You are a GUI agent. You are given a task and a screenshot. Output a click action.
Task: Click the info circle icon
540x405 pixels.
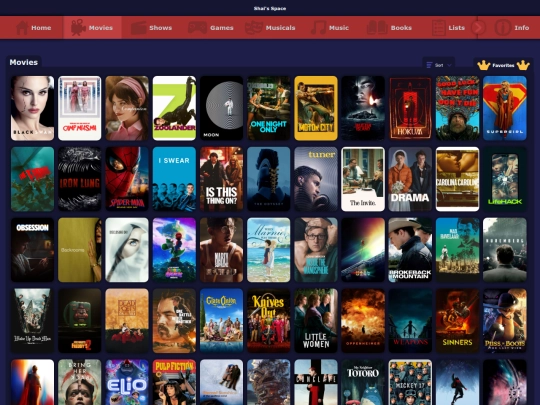point(502,28)
